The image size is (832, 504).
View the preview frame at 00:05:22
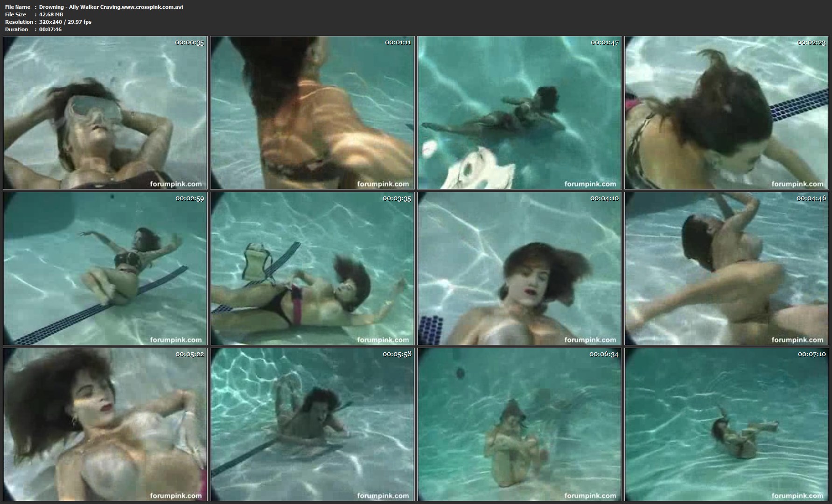[105, 424]
